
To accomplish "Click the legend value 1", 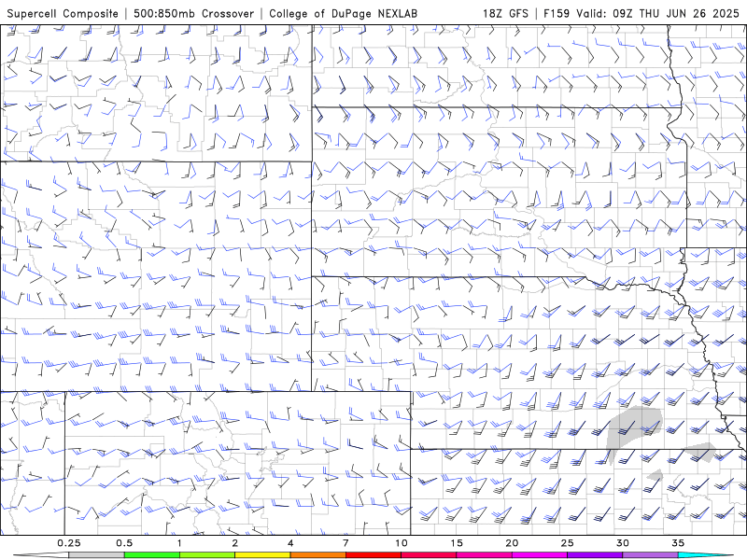I will (179, 543).
